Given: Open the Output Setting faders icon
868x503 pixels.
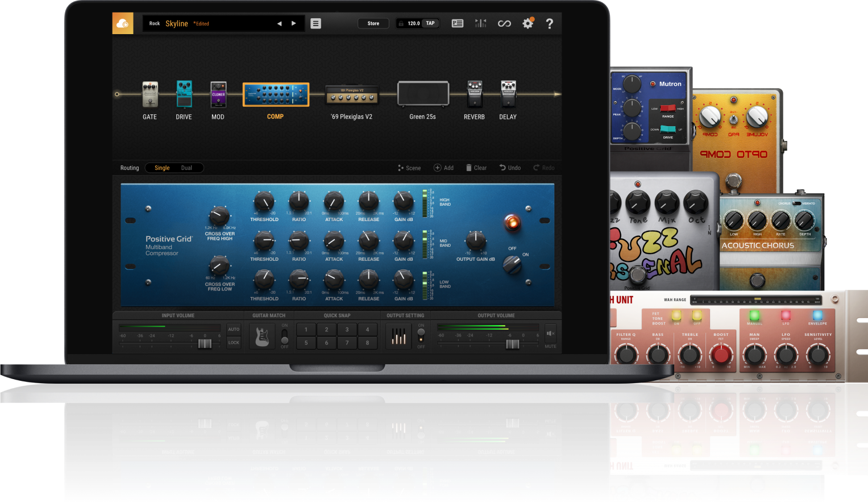Looking at the screenshot, I should click(x=399, y=336).
